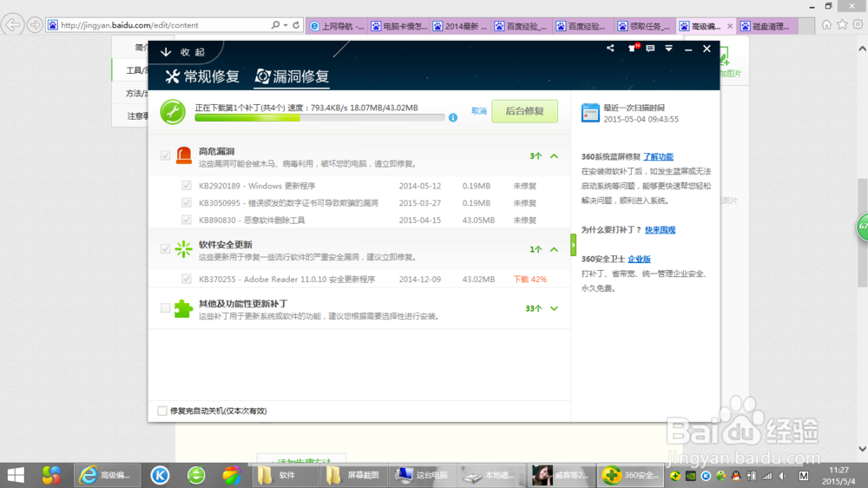The height and width of the screenshot is (488, 868).
Task: Open 屏幕截图 folder in taskbar
Action: pos(355,475)
